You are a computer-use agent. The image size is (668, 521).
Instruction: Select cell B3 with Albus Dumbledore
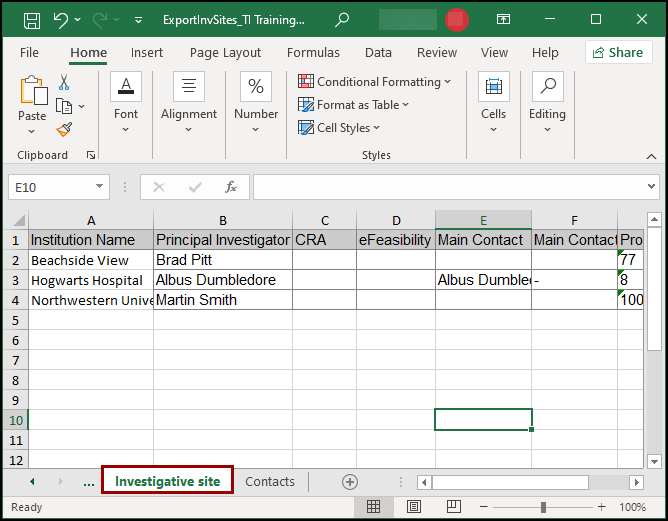pos(222,280)
